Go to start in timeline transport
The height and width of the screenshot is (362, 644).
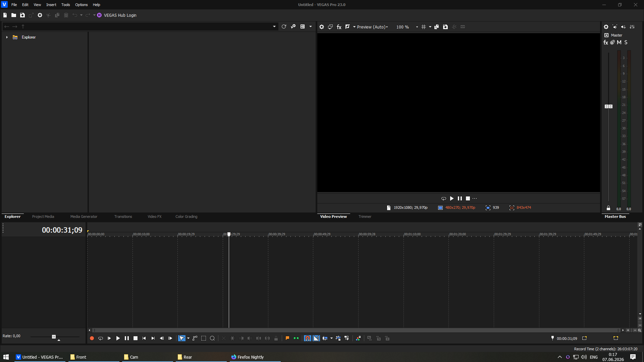point(144,338)
